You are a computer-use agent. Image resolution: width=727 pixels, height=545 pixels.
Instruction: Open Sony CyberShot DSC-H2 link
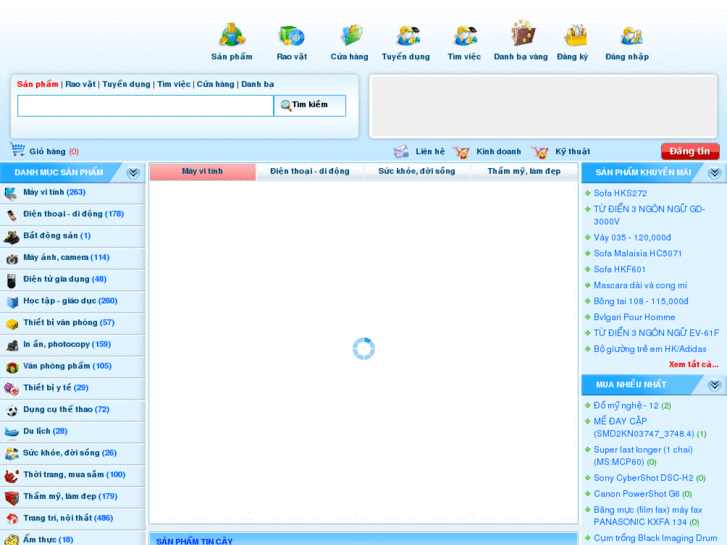pyautogui.click(x=643, y=478)
